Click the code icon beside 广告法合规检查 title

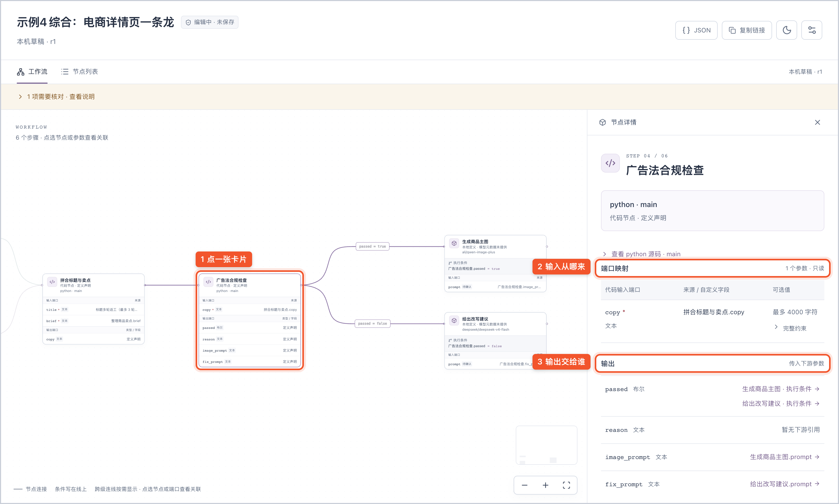pos(610,163)
